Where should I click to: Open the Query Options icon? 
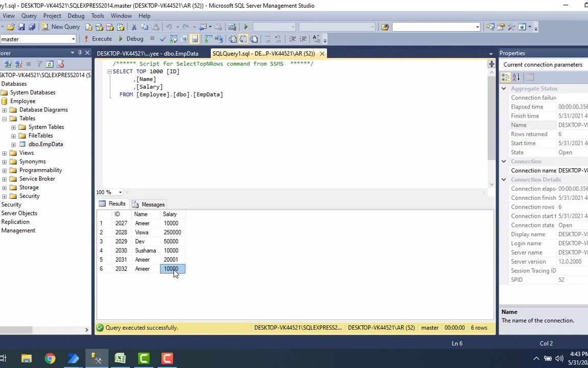(184, 39)
